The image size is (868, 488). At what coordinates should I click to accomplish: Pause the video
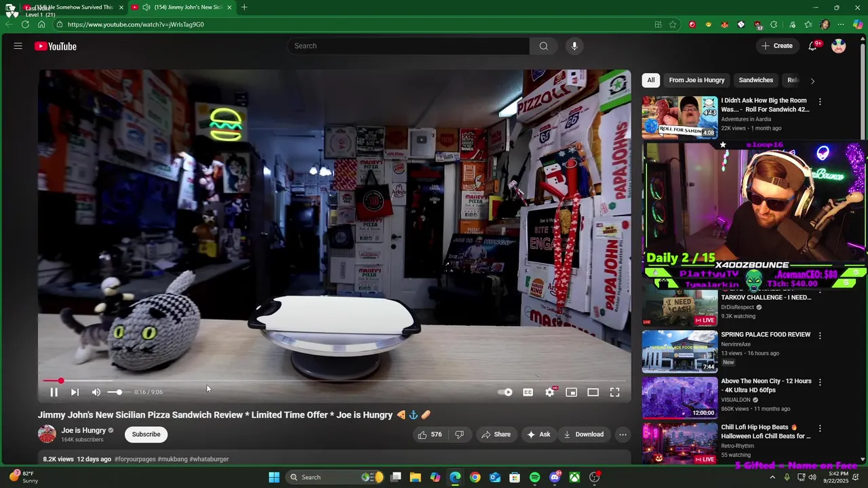click(54, 392)
